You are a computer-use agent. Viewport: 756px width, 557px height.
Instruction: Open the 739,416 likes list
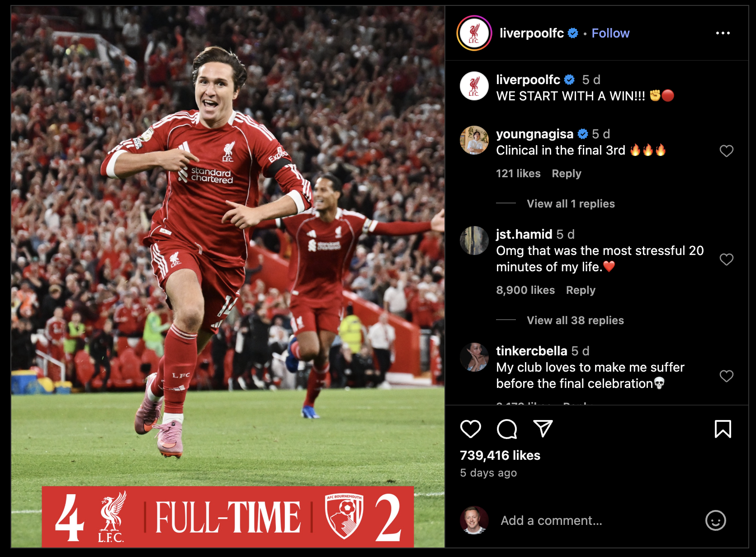500,455
